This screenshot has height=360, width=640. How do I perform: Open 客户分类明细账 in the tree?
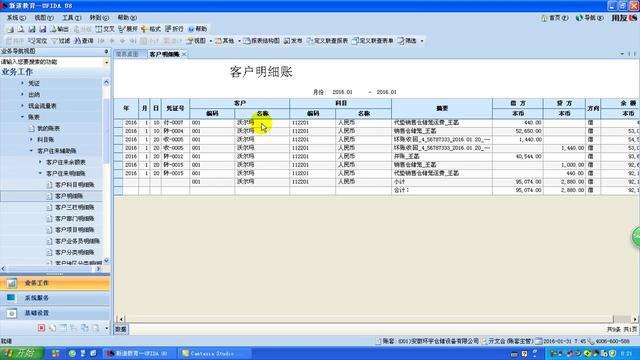pos(74,253)
